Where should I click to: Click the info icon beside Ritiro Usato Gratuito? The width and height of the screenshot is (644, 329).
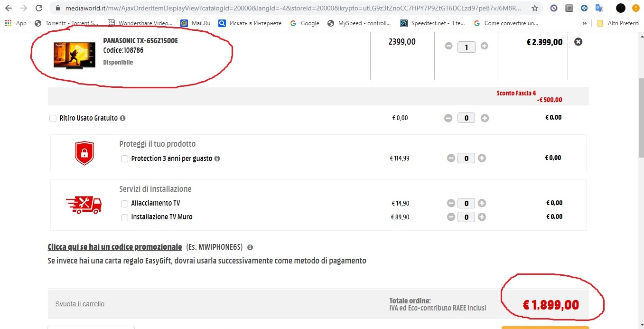122,118
